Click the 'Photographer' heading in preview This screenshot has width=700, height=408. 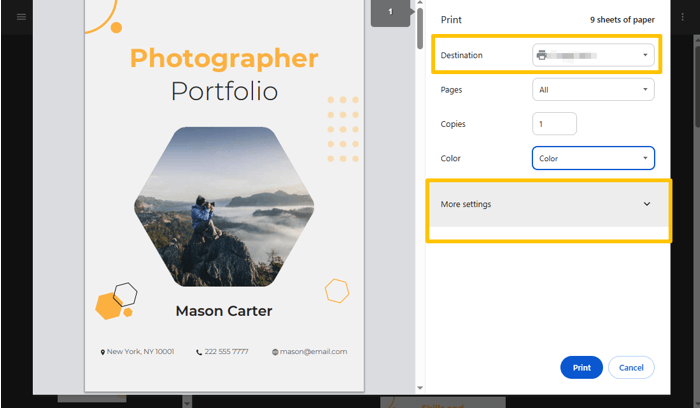click(224, 58)
